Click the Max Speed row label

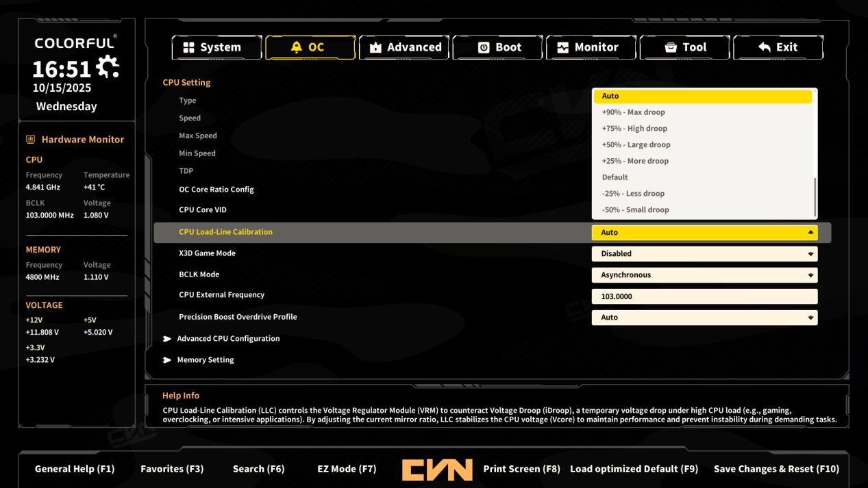[x=198, y=136]
